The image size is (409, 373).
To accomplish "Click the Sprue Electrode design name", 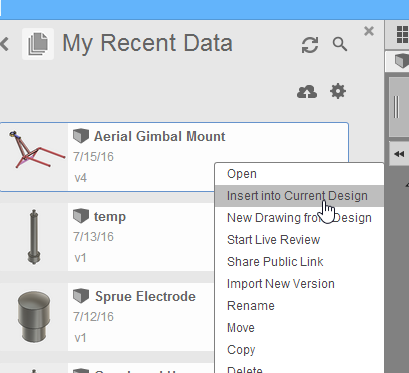I will click(145, 297).
